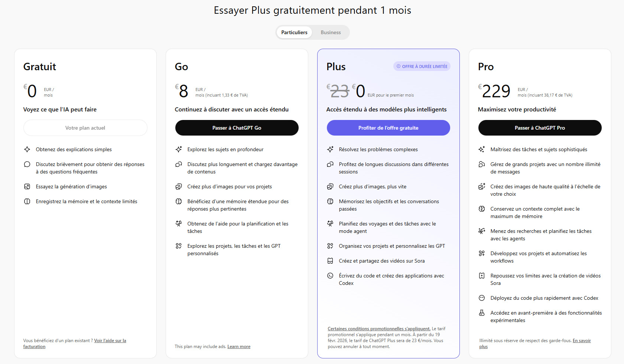Click 'Passer à ChatGPT Go'
This screenshot has width=624, height=364.
(237, 128)
